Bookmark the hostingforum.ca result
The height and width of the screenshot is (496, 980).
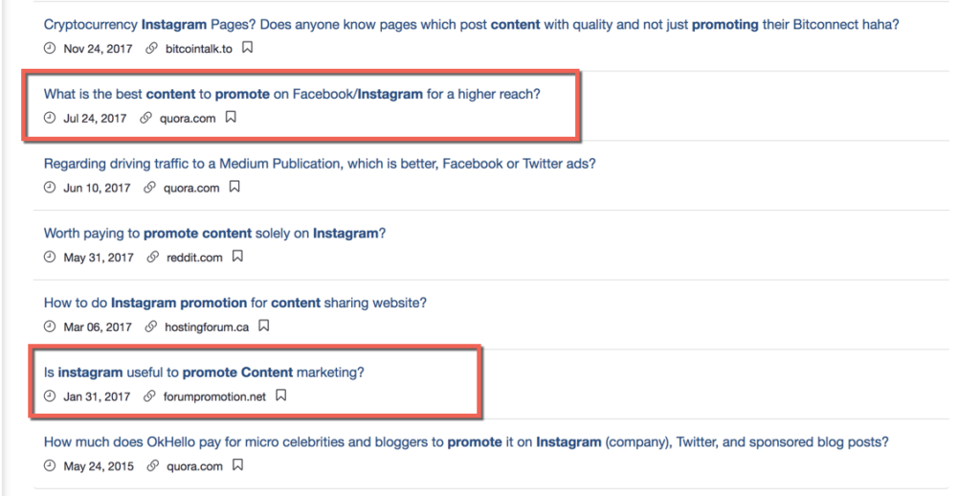pos(264,326)
